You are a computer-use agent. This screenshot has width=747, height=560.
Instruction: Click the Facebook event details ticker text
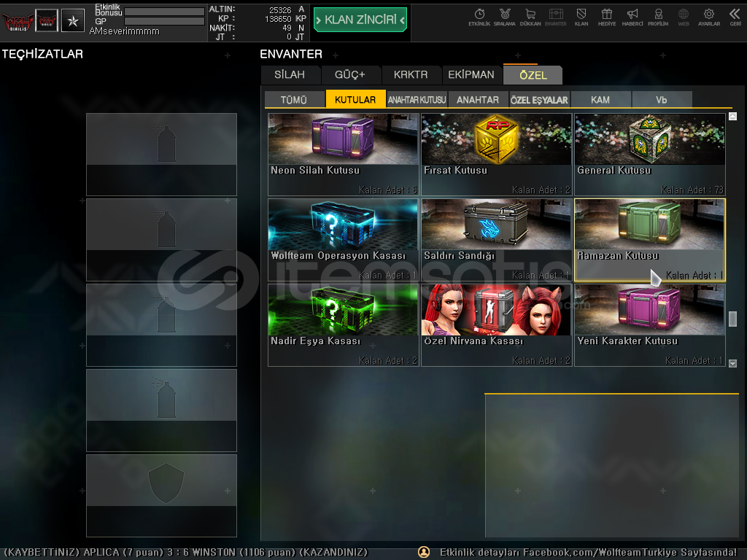click(x=589, y=553)
